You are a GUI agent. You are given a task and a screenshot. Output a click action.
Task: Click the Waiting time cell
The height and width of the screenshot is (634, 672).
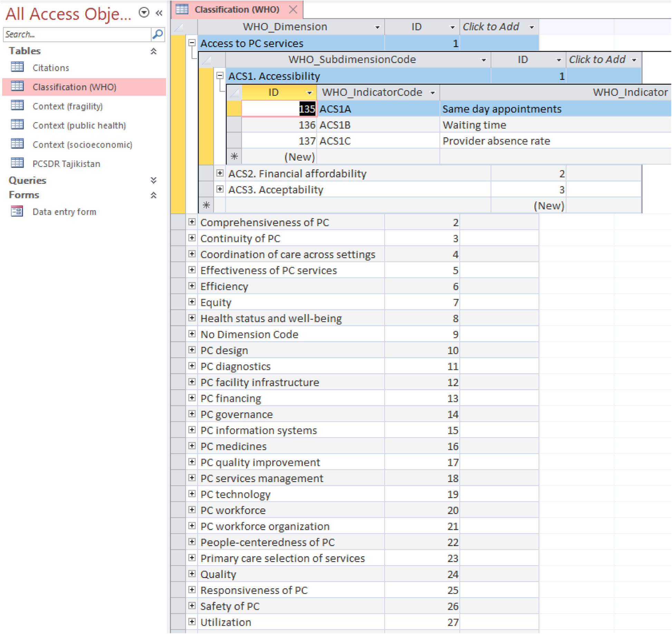pos(556,124)
